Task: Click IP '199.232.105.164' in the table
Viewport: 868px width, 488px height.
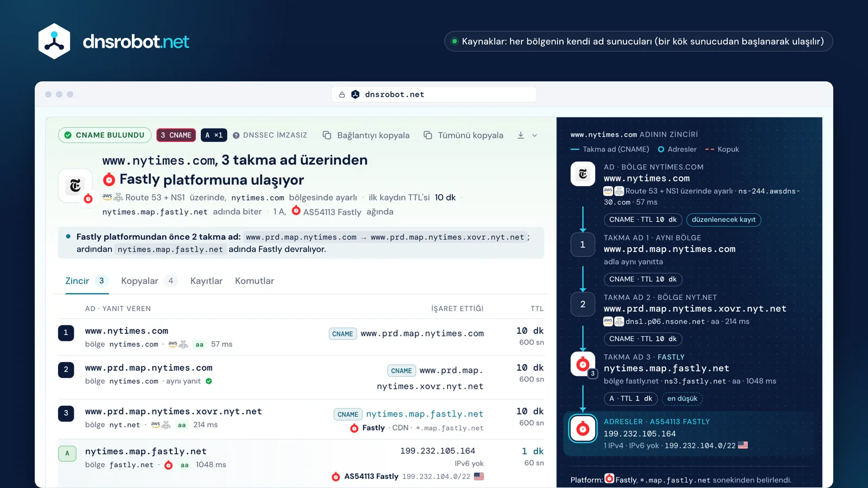Action: pos(438,451)
